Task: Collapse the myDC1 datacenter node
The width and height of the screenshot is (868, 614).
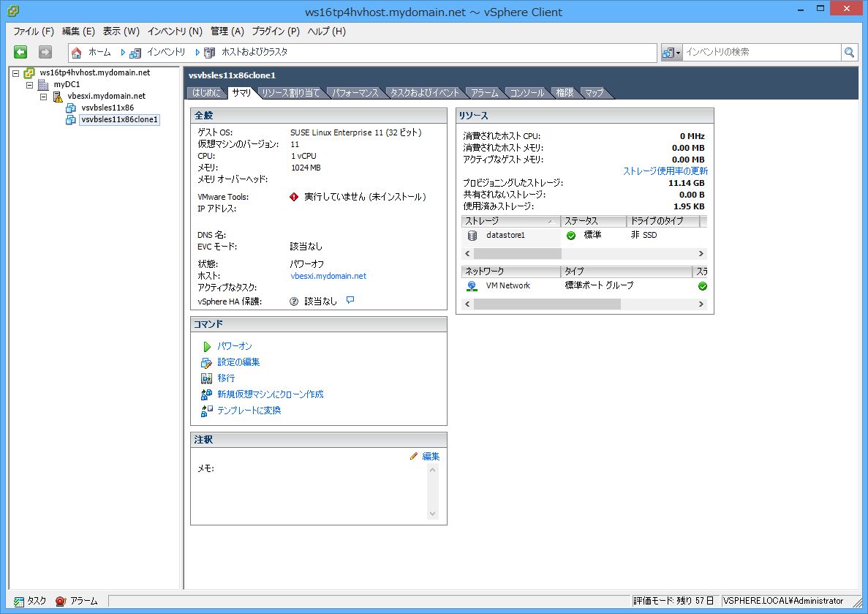Action: [x=30, y=85]
